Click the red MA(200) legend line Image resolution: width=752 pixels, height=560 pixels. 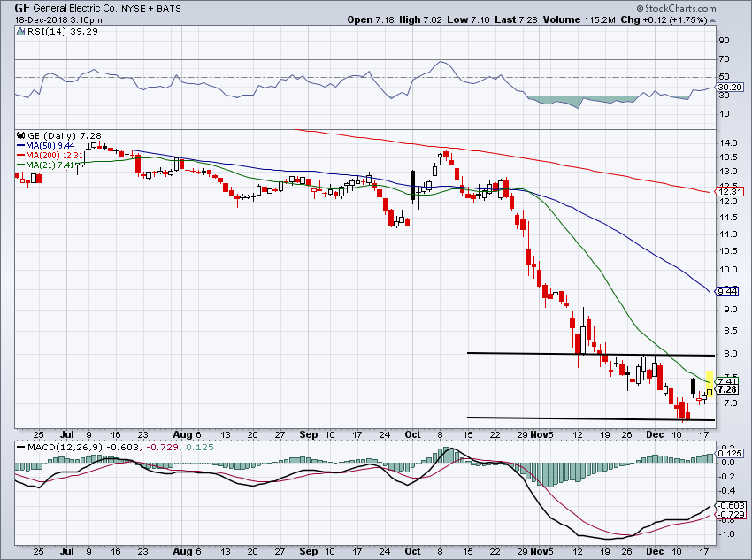20,156
